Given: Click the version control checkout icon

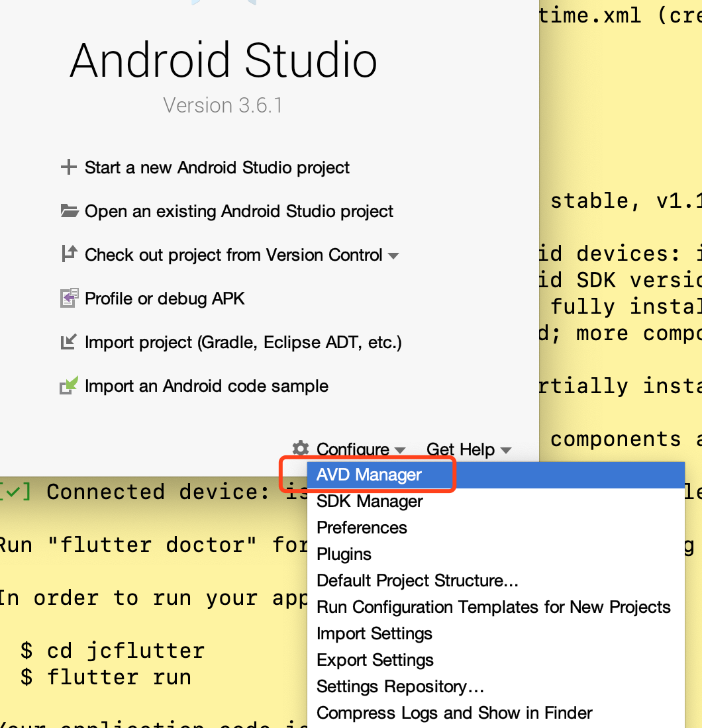Looking at the screenshot, I should click(x=70, y=254).
